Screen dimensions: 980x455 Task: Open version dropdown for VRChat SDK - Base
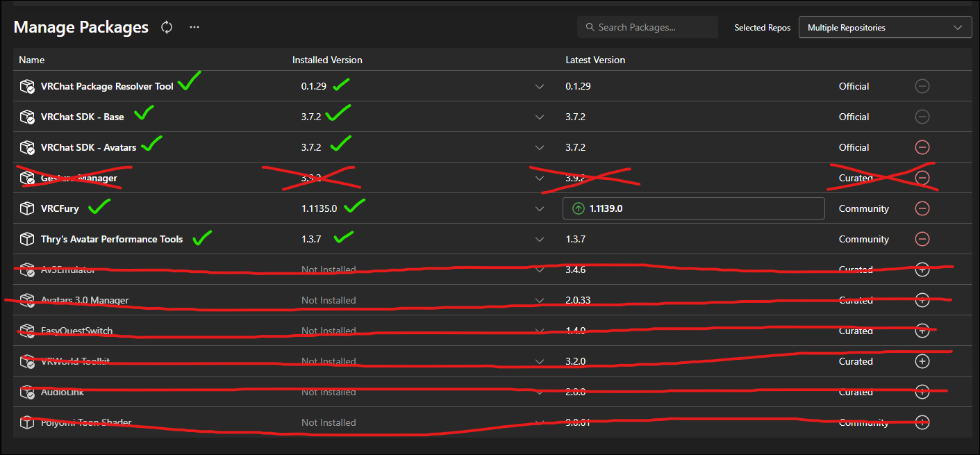tap(540, 117)
